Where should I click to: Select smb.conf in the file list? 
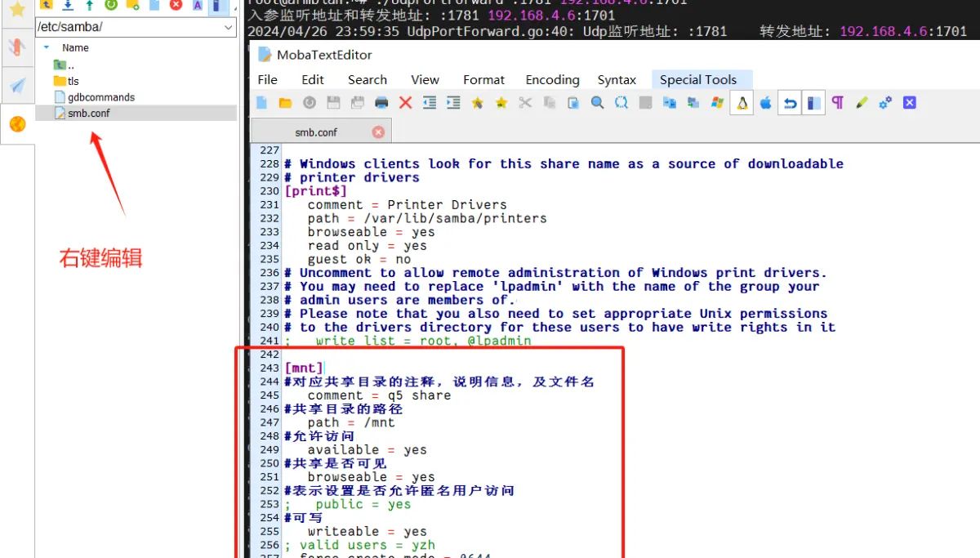pyautogui.click(x=88, y=114)
